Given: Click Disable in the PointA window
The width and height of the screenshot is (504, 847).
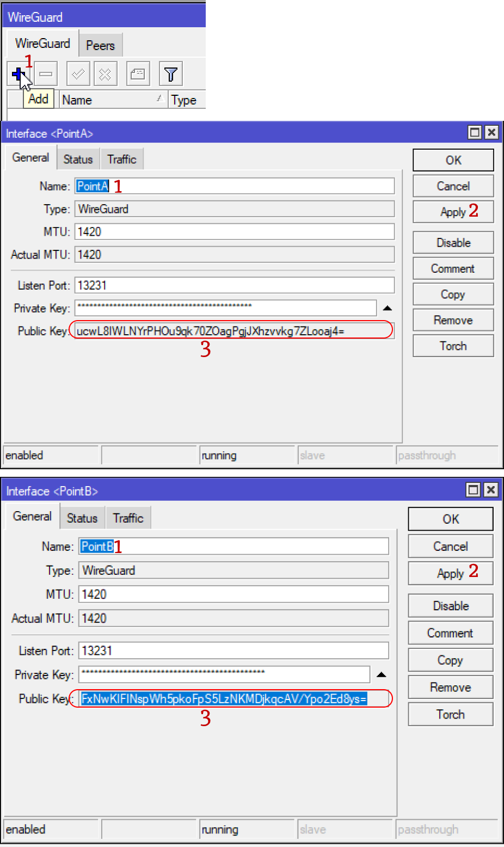Looking at the screenshot, I should coord(453,243).
